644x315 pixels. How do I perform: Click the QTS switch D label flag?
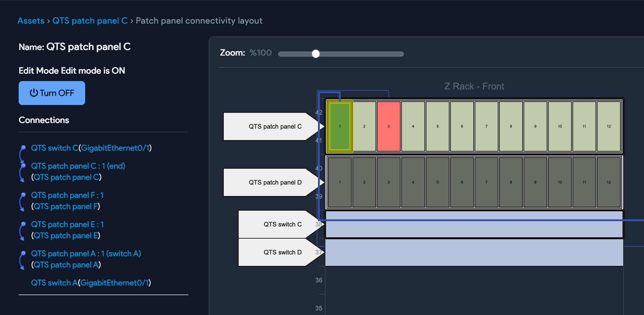coord(280,252)
